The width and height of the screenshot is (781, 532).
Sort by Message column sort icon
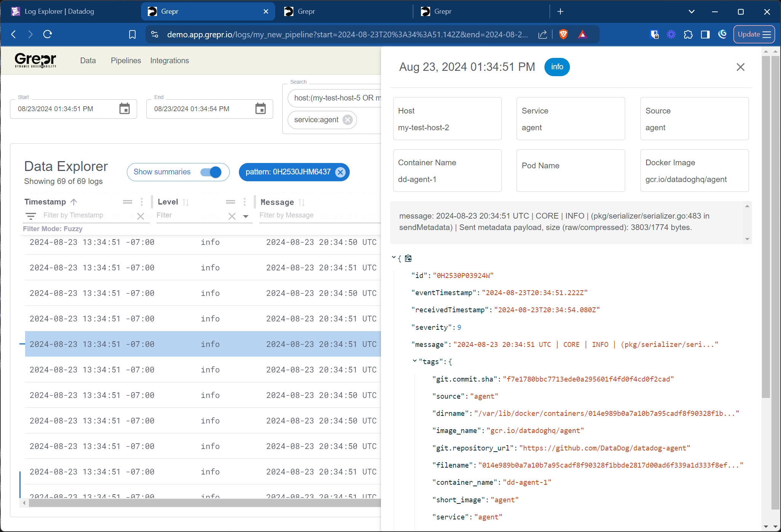point(302,202)
